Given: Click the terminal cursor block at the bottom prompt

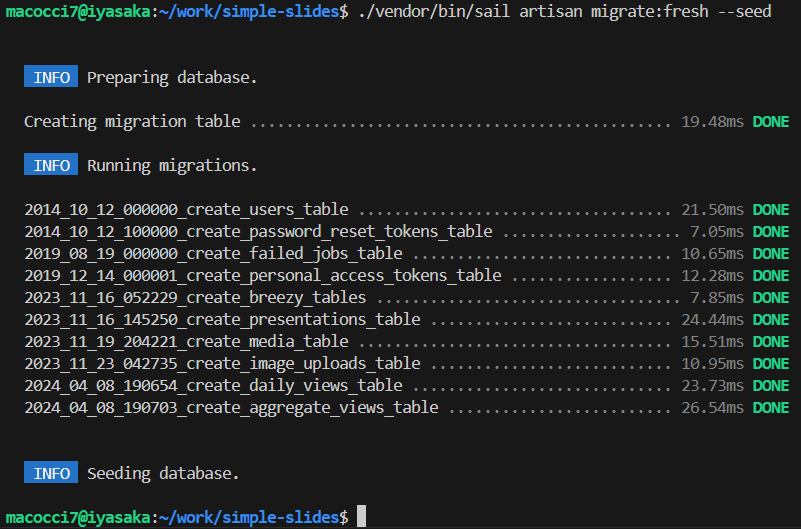Looking at the screenshot, I should (x=361, y=517).
